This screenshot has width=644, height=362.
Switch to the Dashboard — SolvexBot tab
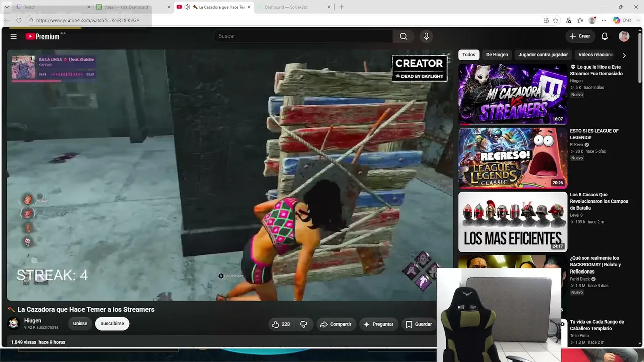tap(294, 7)
